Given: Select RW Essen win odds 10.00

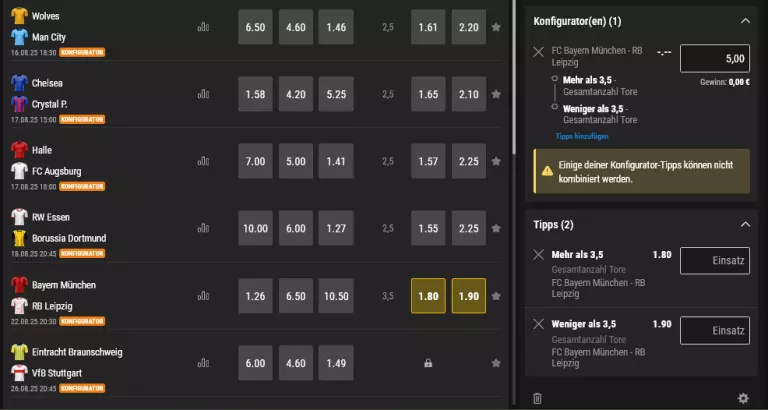Looking at the screenshot, I should 255,228.
